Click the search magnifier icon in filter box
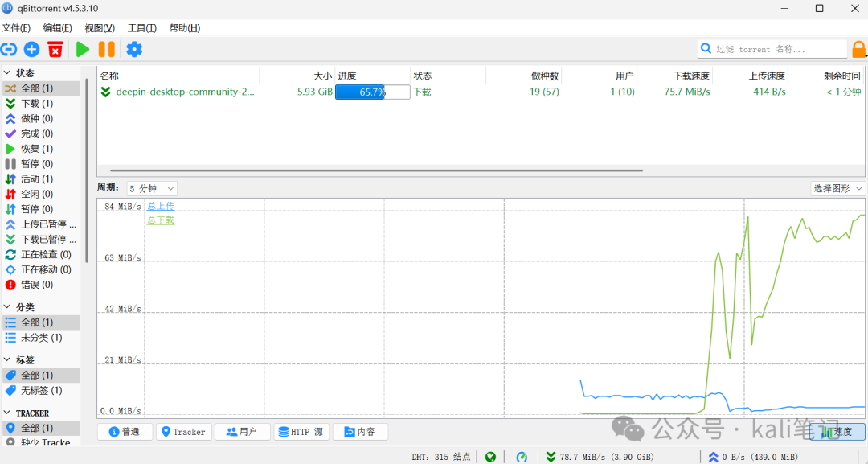The height and width of the screenshot is (464, 868). pos(706,49)
